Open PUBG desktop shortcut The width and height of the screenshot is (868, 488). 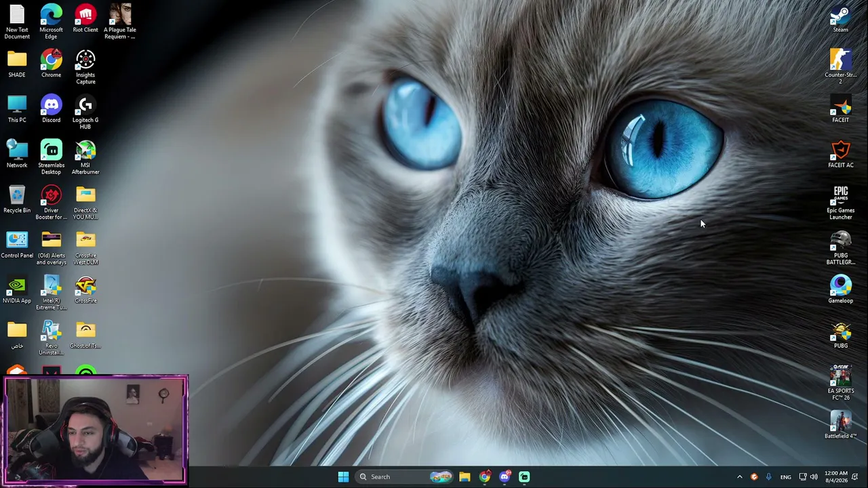tap(840, 335)
